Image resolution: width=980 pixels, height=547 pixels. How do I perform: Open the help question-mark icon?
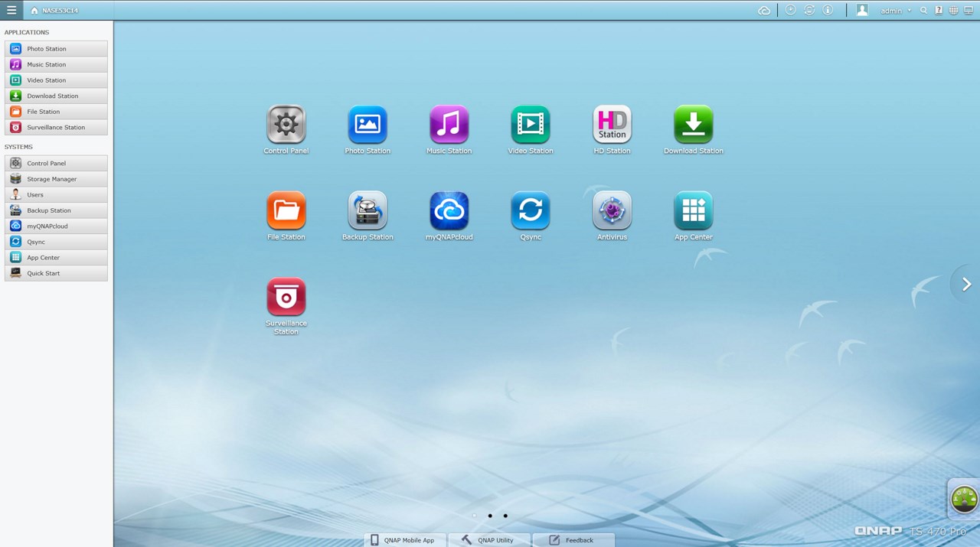pyautogui.click(x=939, y=11)
